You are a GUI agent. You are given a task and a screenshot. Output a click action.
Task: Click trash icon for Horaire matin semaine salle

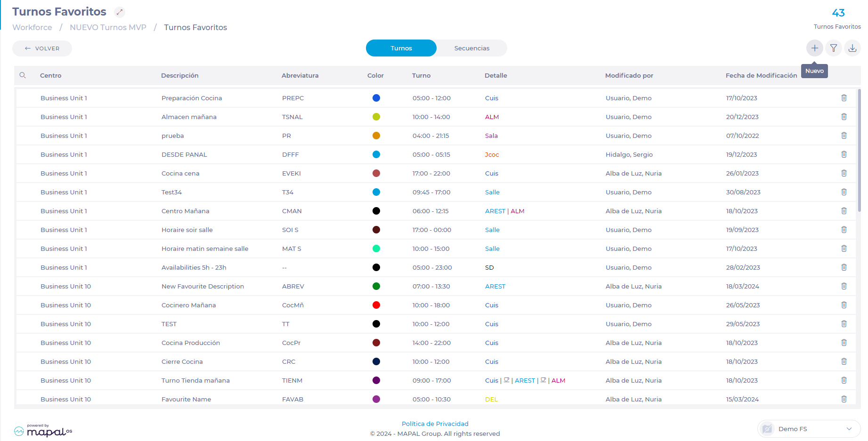(x=844, y=249)
